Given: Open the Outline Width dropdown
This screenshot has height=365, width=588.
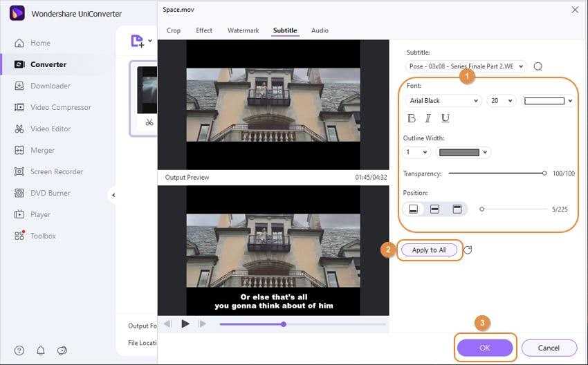Looking at the screenshot, I should pyautogui.click(x=411, y=152).
